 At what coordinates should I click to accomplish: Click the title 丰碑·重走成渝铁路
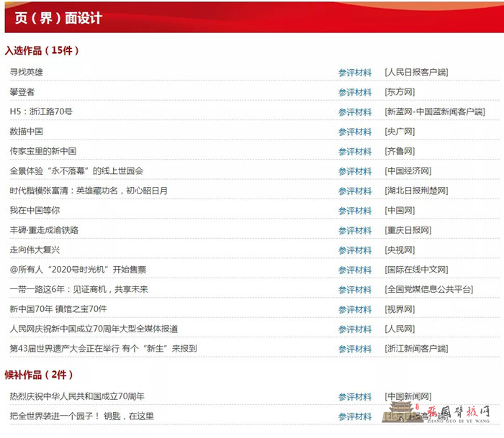pos(44,230)
